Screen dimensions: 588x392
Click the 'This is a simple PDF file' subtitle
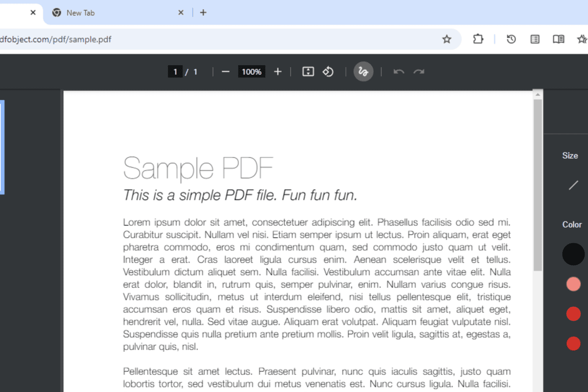pyautogui.click(x=240, y=195)
